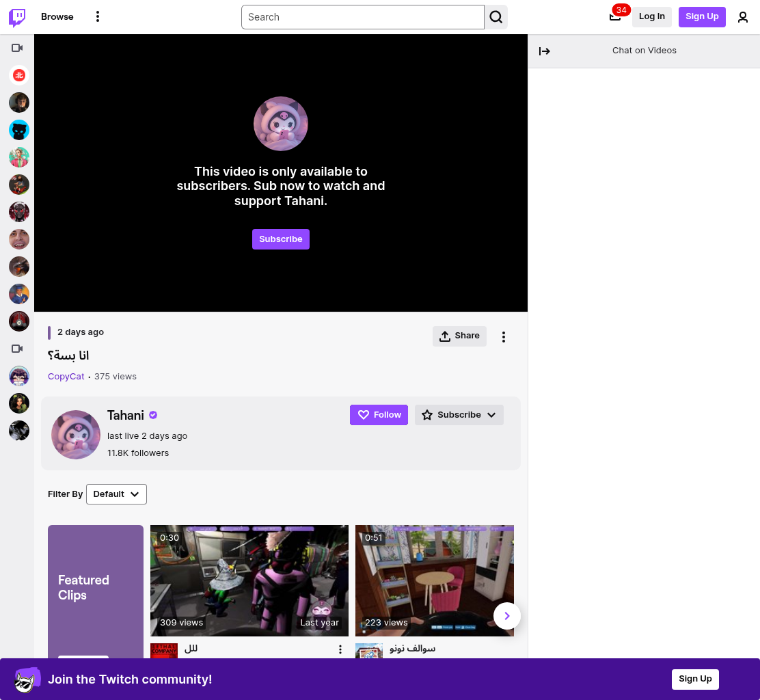Play the 0:30 clip with 309 views

(x=249, y=581)
